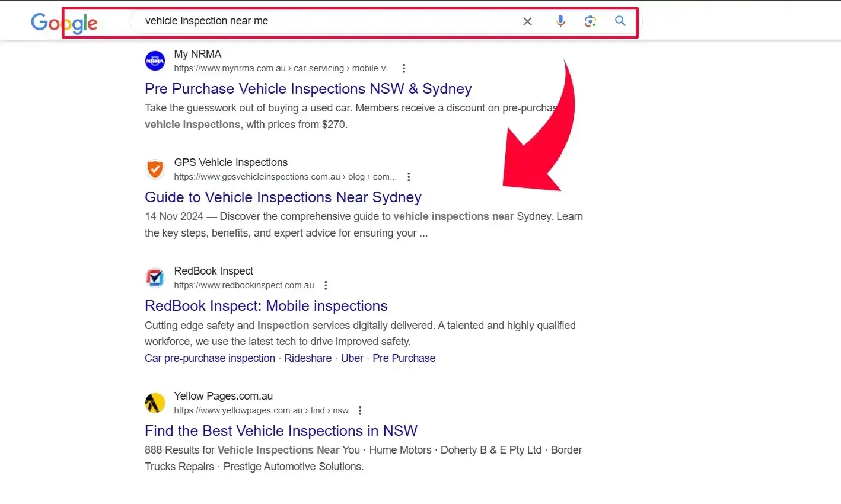Click the gpsvehicleinspections.com.au URL breadcrumb

tap(285, 177)
